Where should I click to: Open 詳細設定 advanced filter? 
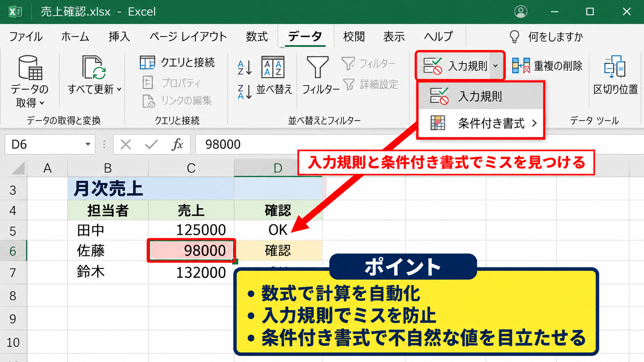370,84
